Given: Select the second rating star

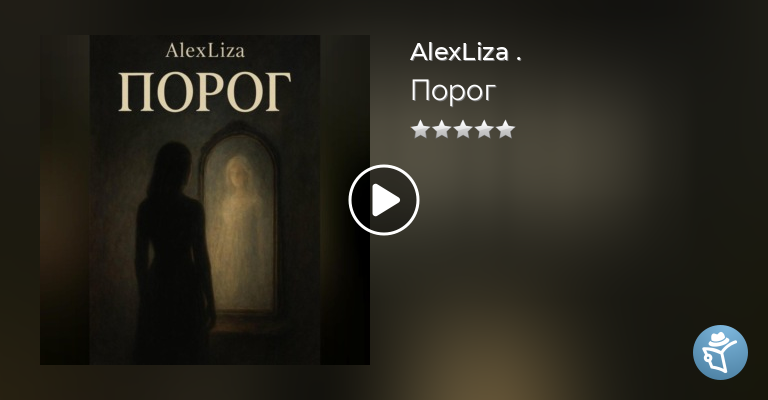Looking at the screenshot, I should coord(441,130).
